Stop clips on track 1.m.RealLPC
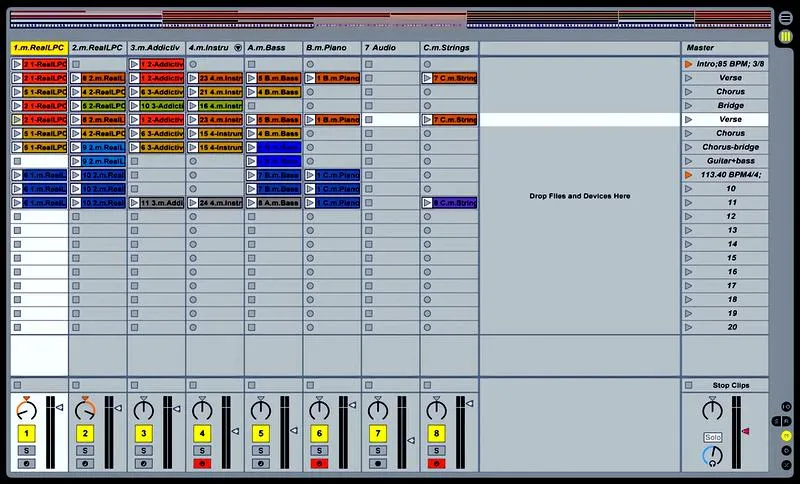This screenshot has width=800, height=484. 17,385
